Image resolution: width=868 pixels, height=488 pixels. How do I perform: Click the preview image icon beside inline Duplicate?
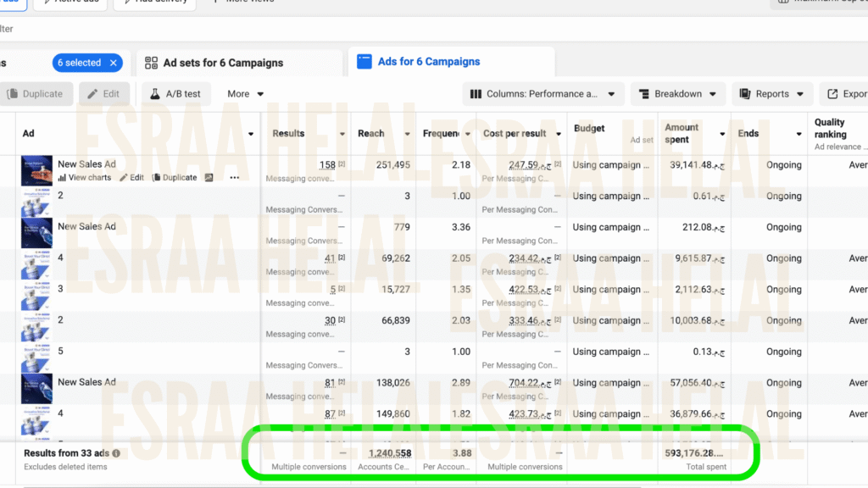click(209, 178)
